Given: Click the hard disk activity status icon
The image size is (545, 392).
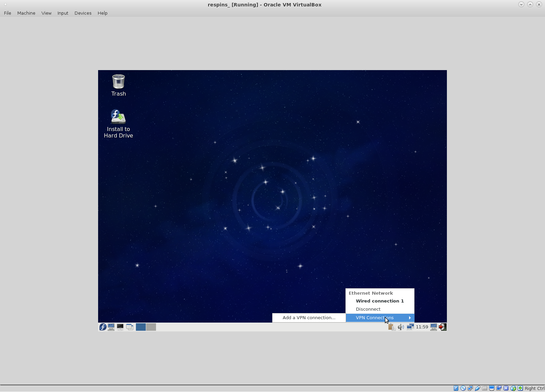Looking at the screenshot, I should tap(456, 388).
